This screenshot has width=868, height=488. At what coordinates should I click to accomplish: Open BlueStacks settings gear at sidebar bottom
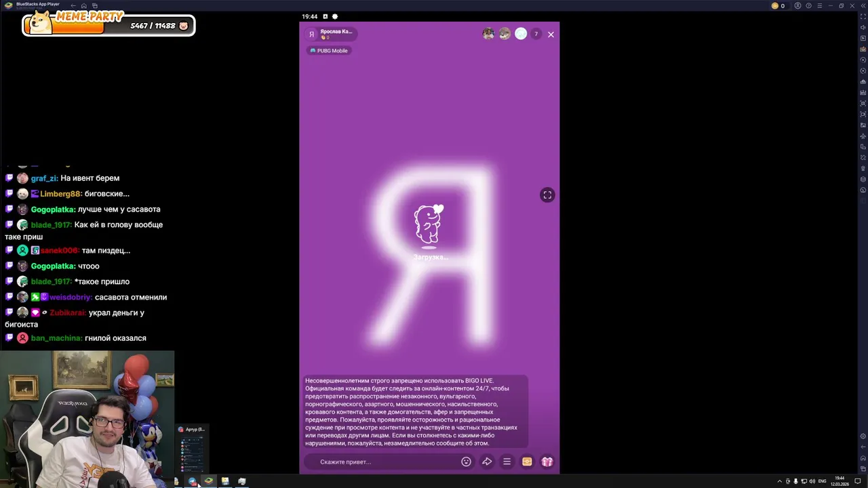[x=863, y=436]
